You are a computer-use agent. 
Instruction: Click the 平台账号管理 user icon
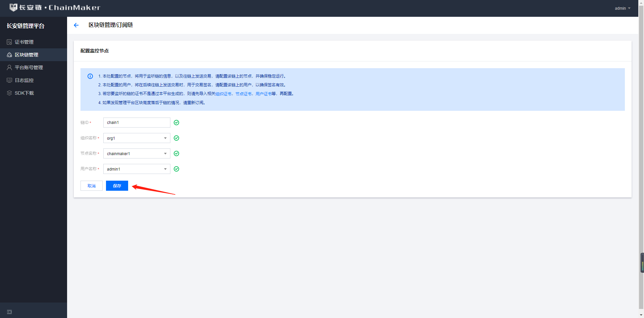[x=9, y=67]
